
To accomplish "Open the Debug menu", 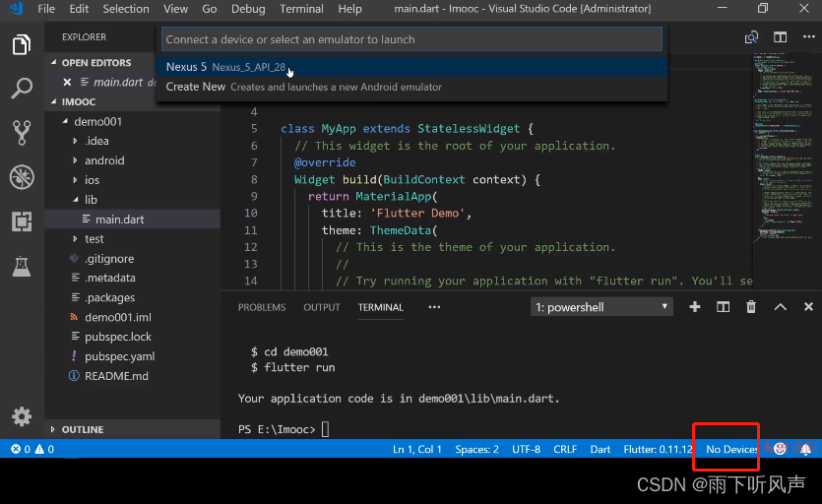I will point(248,9).
